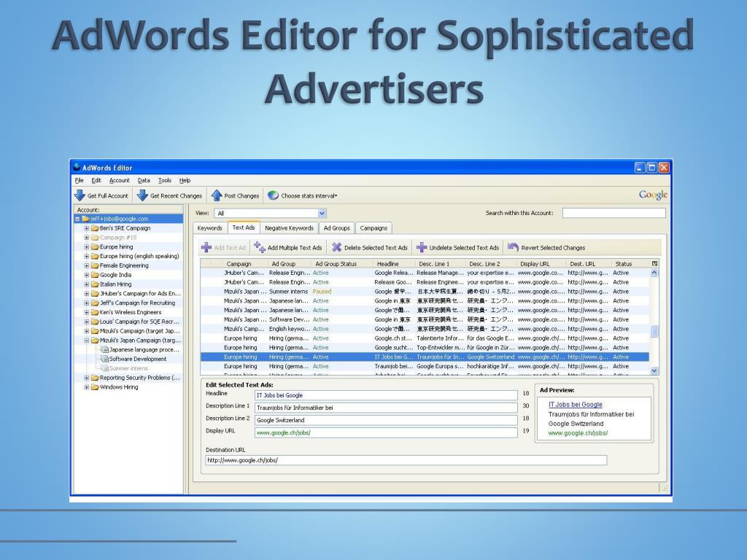Open the File menu
The image size is (747, 560).
(x=79, y=181)
